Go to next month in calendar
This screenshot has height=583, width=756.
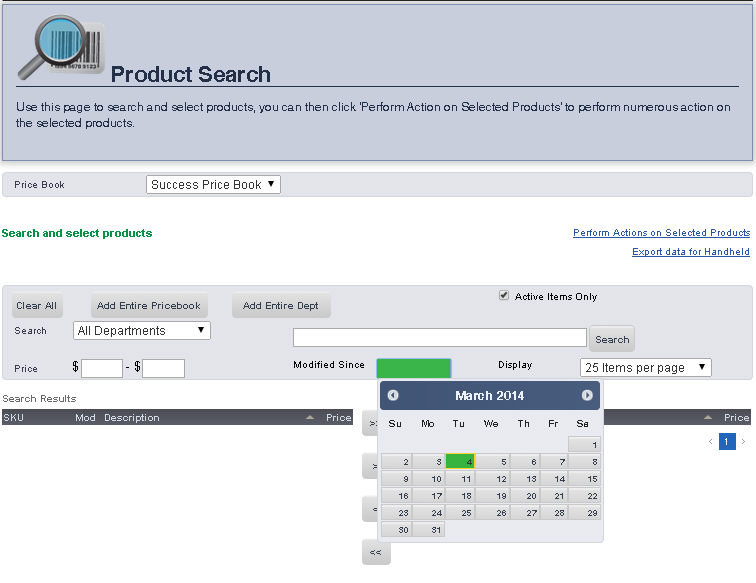point(587,396)
